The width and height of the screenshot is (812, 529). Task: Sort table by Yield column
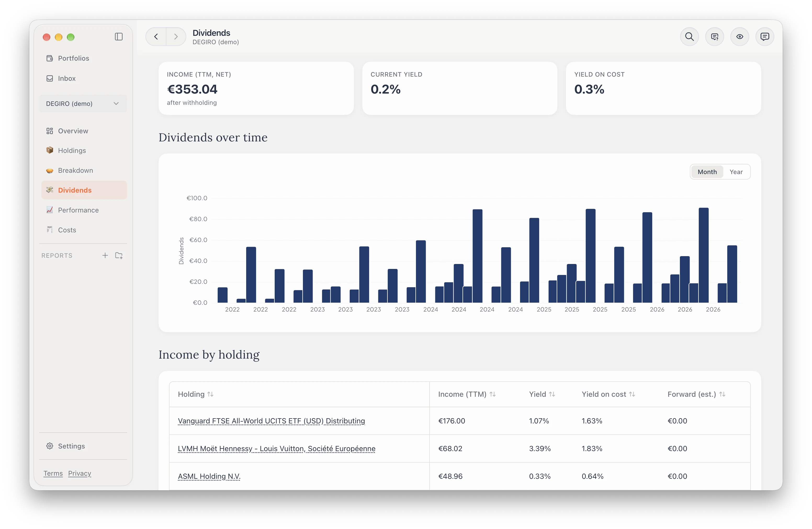click(x=542, y=394)
